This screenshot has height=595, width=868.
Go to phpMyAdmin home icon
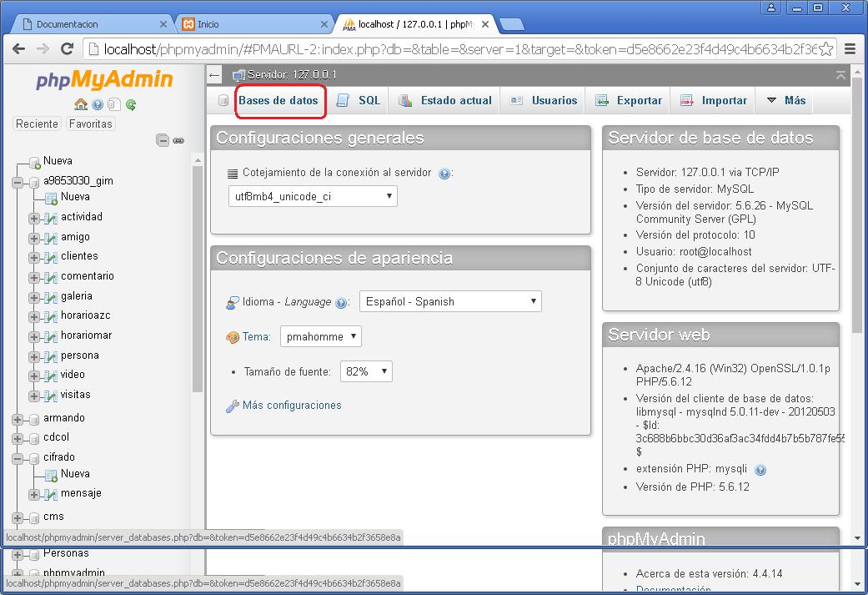point(81,104)
